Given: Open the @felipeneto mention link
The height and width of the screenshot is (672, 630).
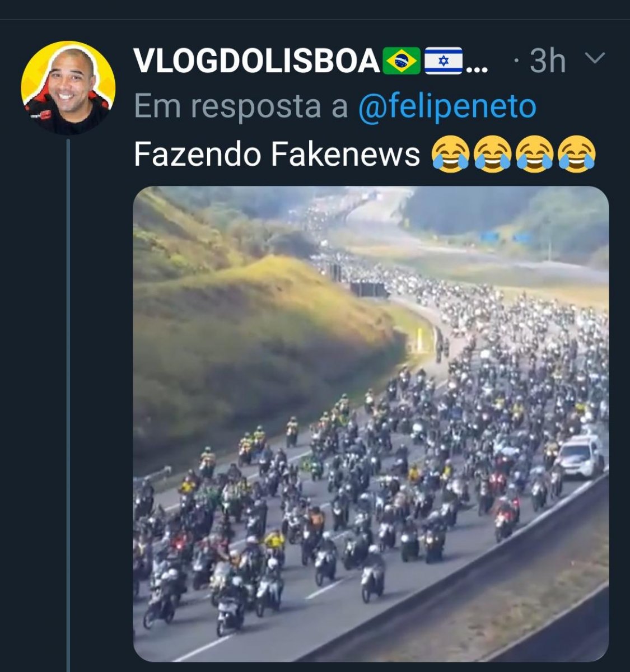Looking at the screenshot, I should click(x=447, y=107).
